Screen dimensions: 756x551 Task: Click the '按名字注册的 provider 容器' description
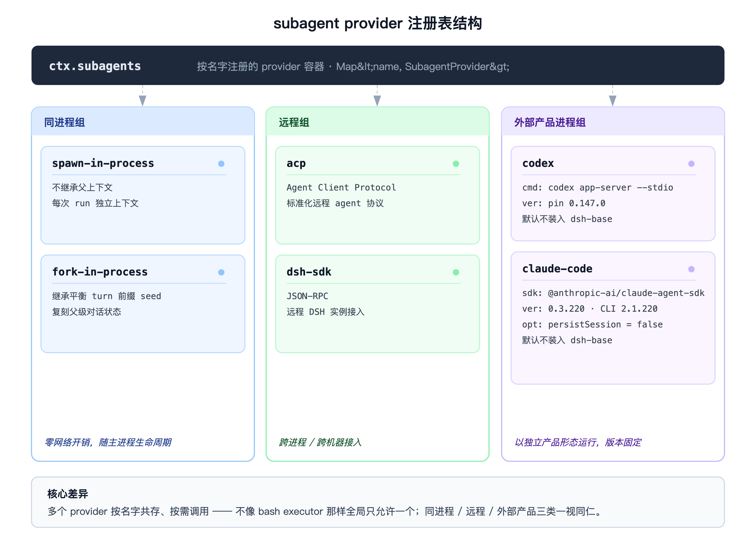coord(260,66)
